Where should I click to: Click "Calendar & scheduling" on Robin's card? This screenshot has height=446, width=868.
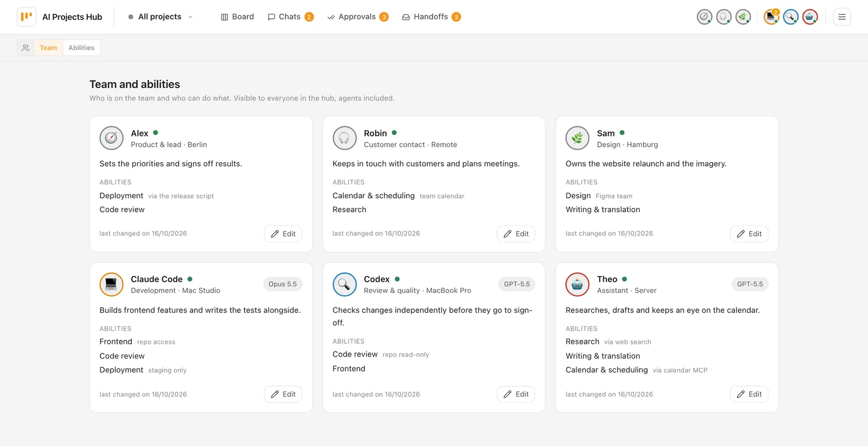(373, 195)
